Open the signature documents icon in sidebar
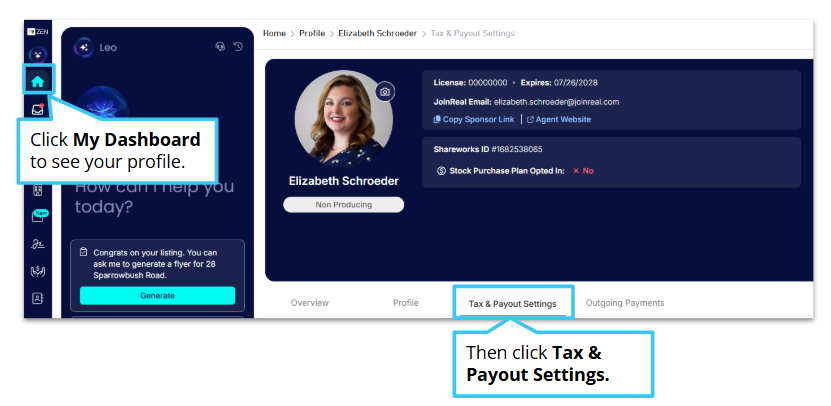Screen dimensions: 831x406 [38, 244]
